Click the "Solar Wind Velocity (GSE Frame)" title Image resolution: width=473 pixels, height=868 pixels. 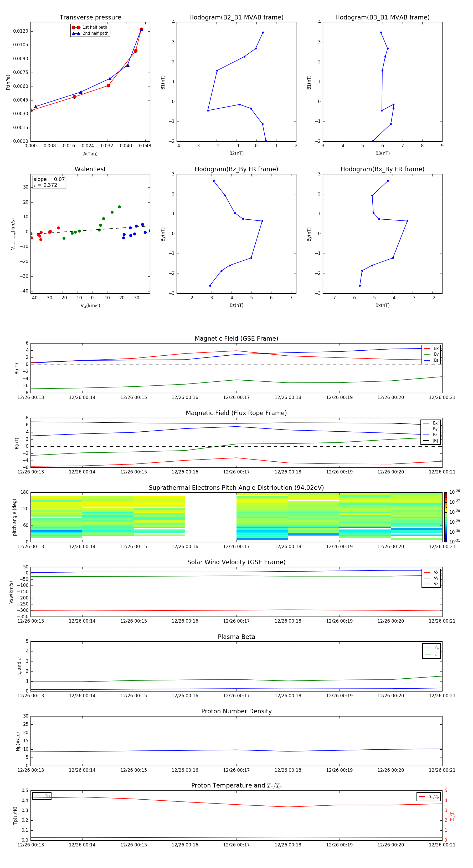[x=236, y=562]
